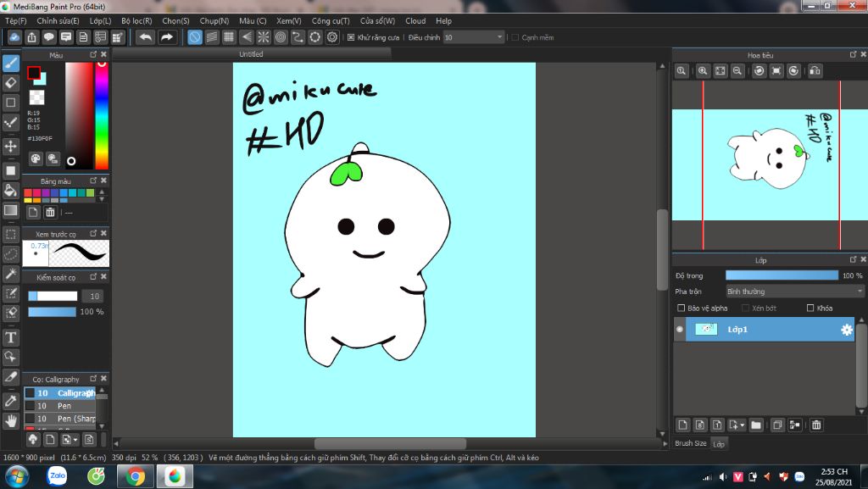This screenshot has width=868, height=489.
Task: Select the Pen (Sharp) brush
Action: point(60,419)
